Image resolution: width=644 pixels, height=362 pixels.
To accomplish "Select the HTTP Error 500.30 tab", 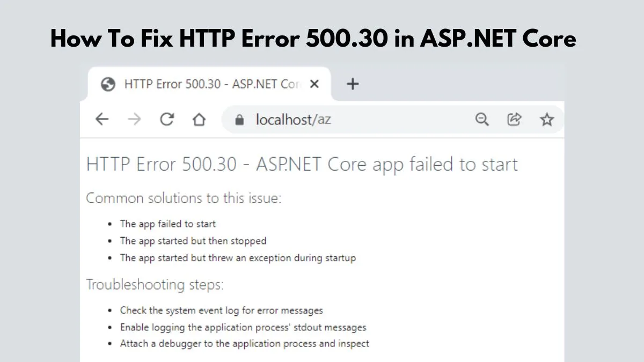I will coord(204,84).
